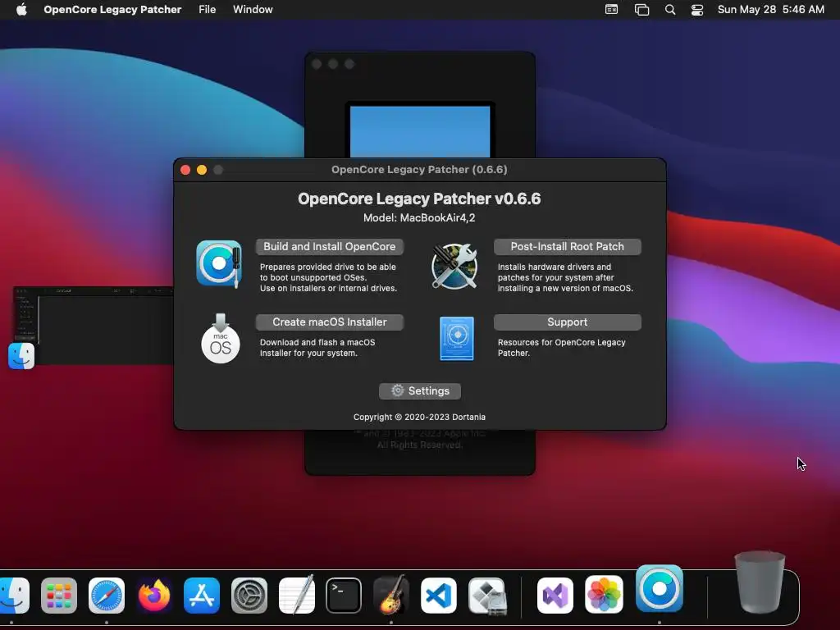
Task: Click the Build and Install OpenCore button
Action: [x=330, y=246]
